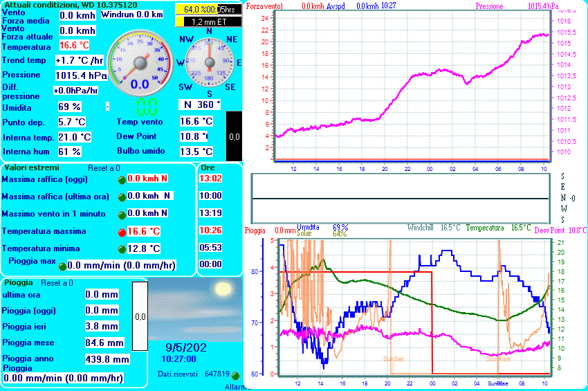This screenshot has height=391, width=588.
Task: Click the wind direction compass dial
Action: coord(210,62)
